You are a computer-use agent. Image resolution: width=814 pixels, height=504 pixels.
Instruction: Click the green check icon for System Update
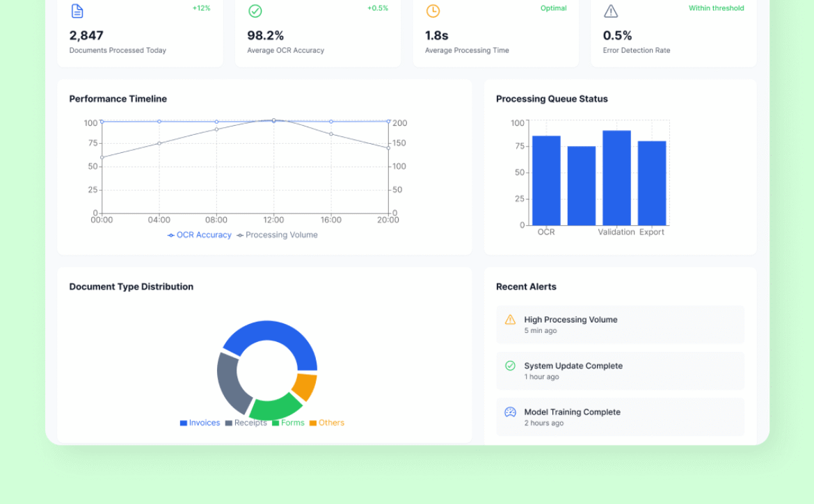point(510,366)
